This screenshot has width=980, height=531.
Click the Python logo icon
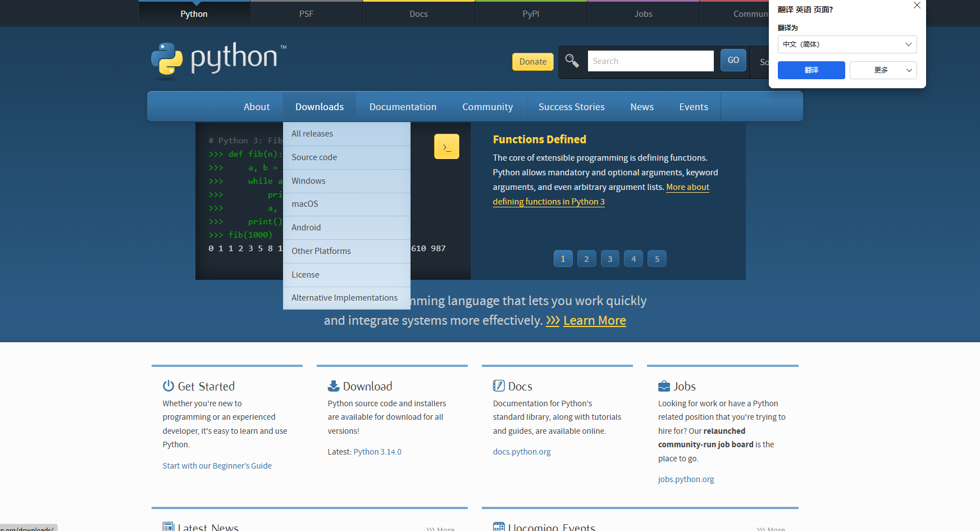[167, 59]
